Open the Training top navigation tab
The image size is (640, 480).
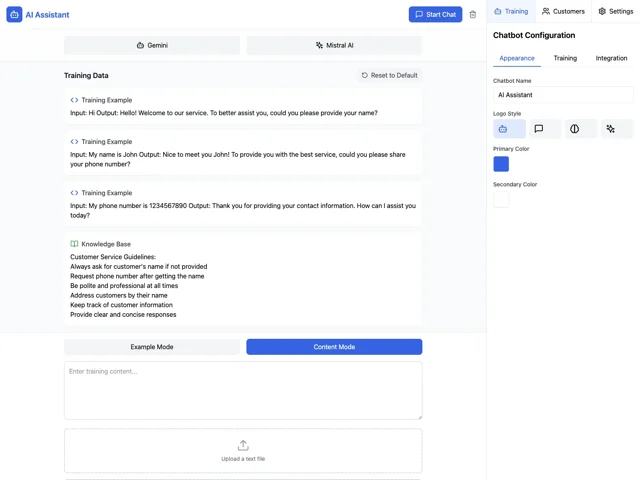coord(511,11)
